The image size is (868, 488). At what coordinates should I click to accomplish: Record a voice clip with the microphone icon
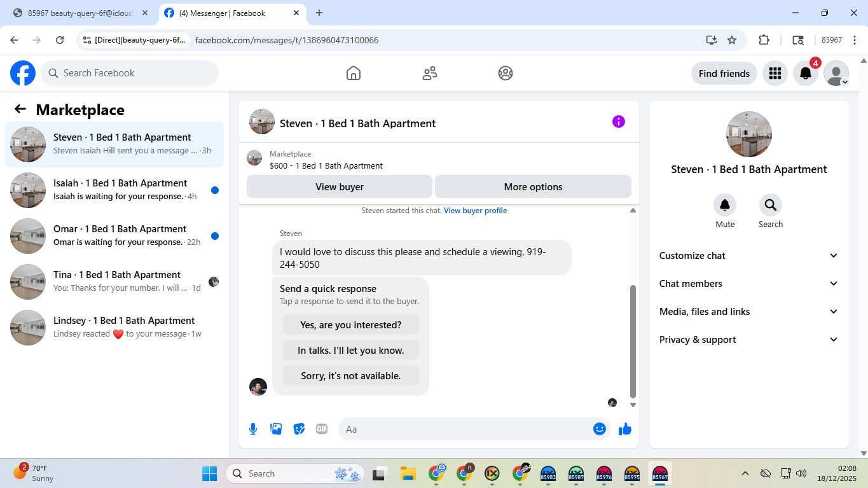point(253,429)
